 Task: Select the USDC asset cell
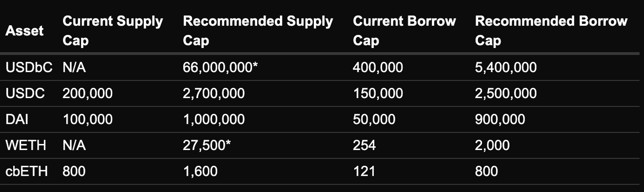point(25,93)
